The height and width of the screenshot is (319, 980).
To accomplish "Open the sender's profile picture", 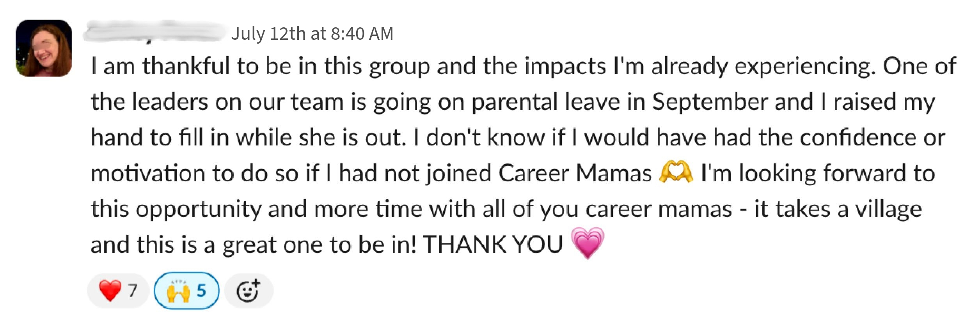I will point(44,48).
